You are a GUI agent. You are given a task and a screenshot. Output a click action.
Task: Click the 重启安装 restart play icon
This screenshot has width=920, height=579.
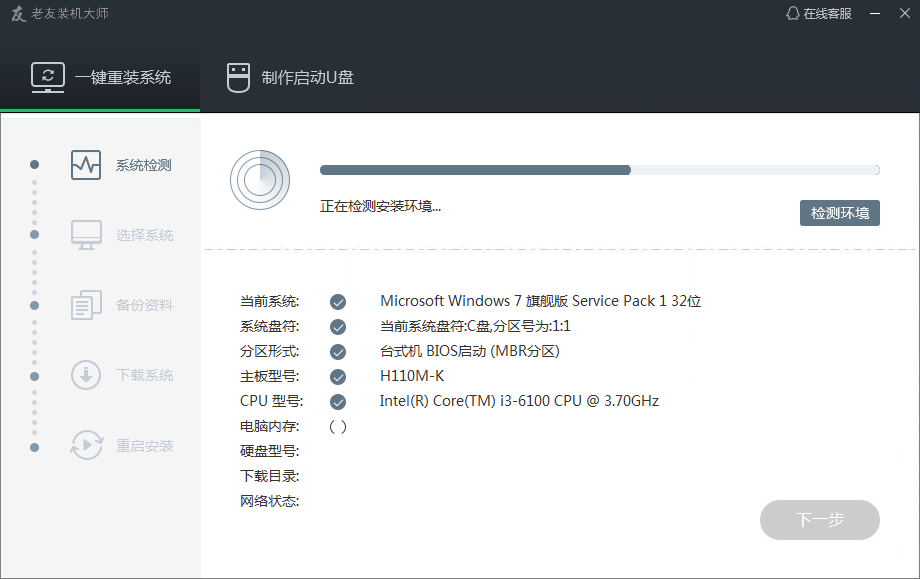(86, 446)
